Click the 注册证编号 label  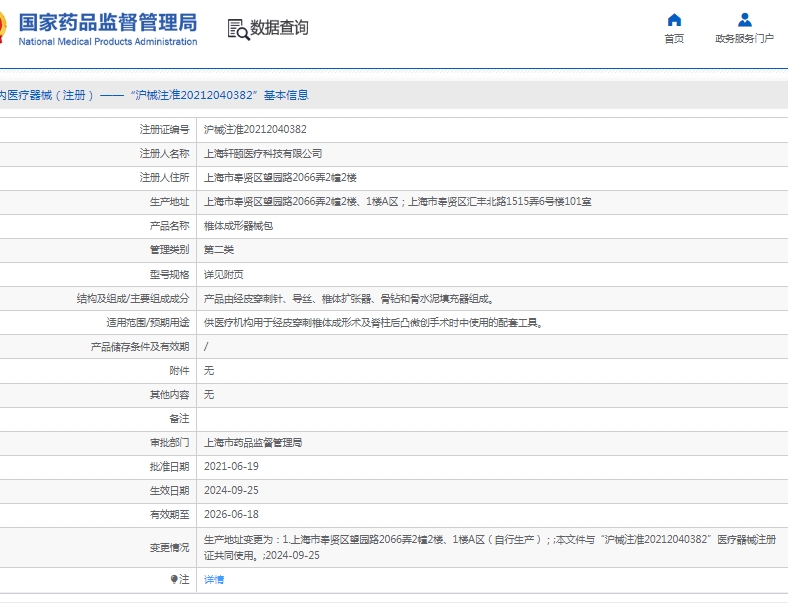click(164, 130)
